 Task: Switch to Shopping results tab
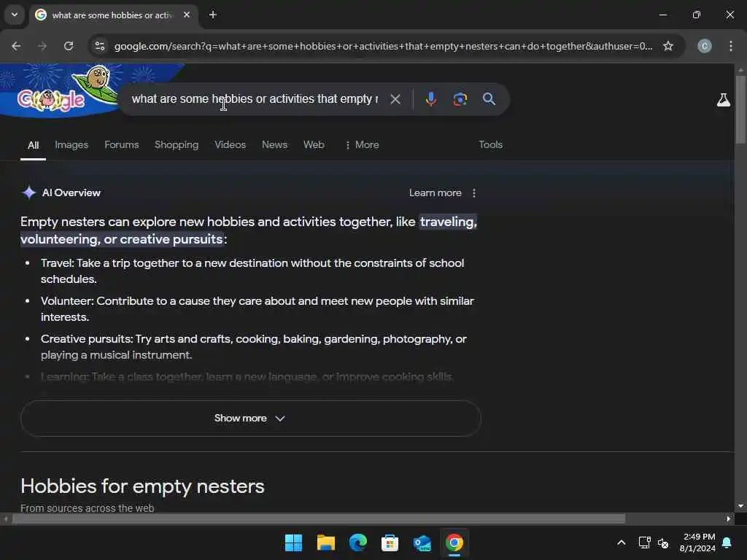coord(177,145)
